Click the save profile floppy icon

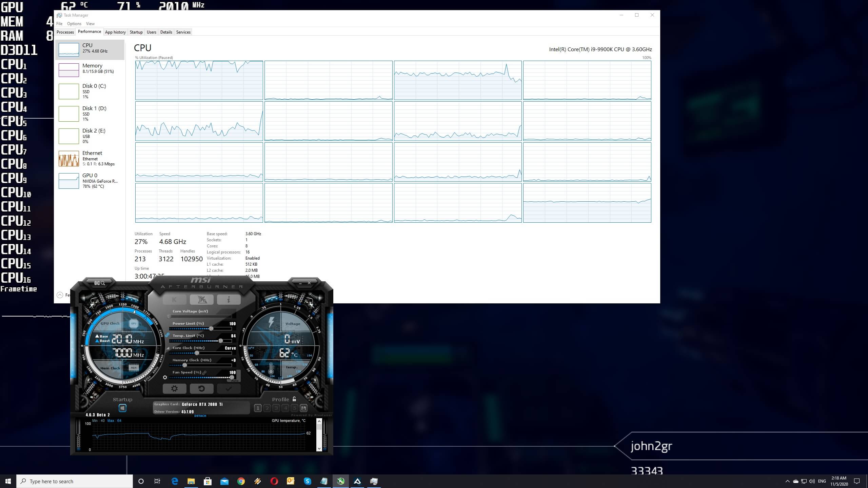pos(303,408)
